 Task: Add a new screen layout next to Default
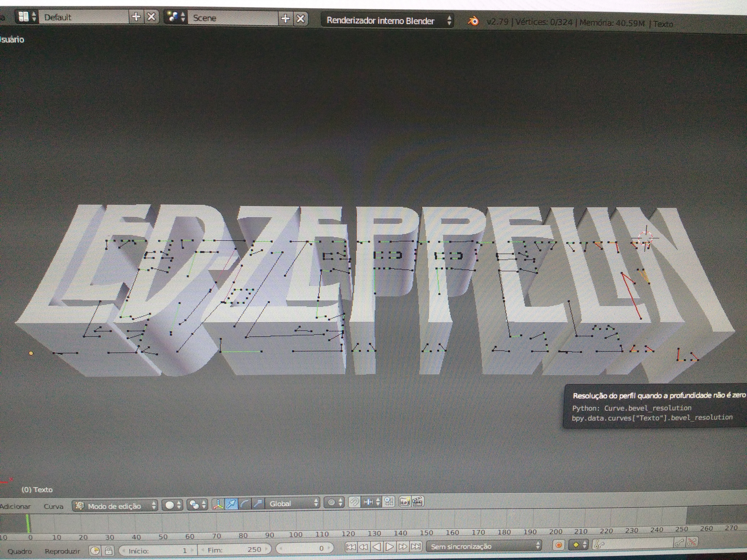136,17
